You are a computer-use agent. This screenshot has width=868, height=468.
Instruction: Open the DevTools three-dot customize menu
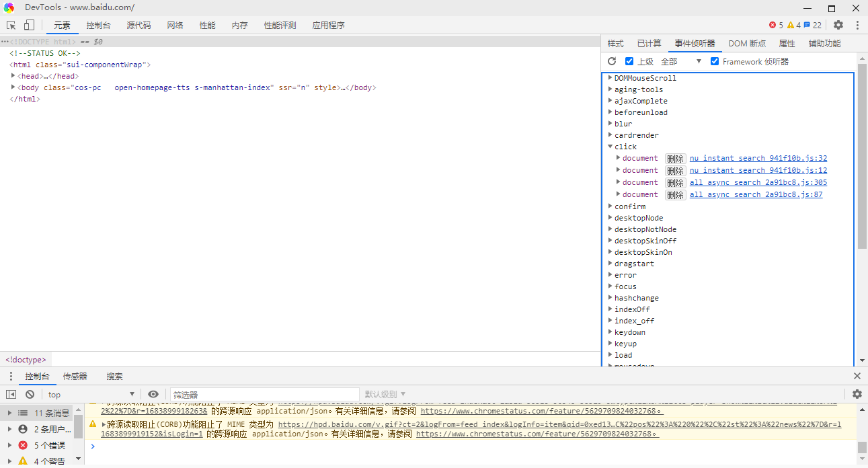coord(857,25)
